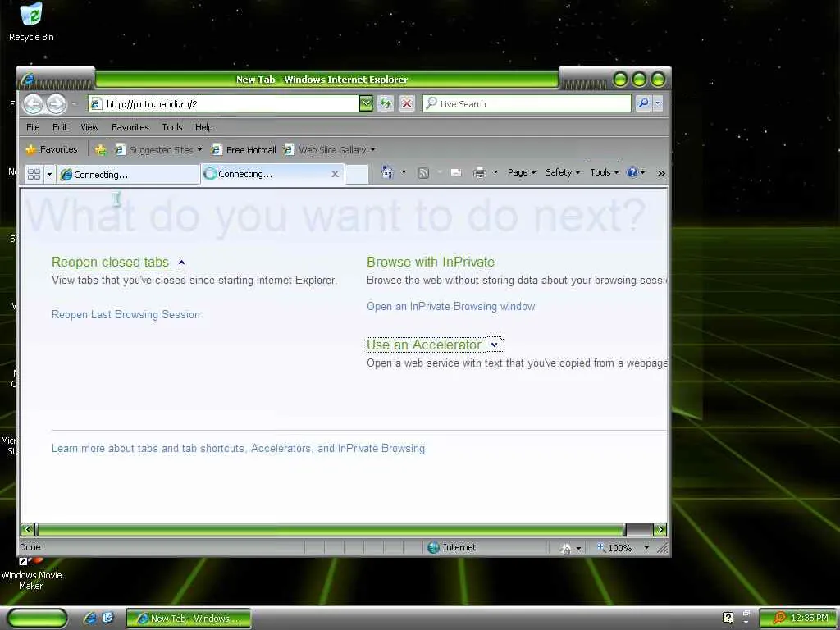Close the active Connecting tab
This screenshot has height=630, width=840.
coord(335,174)
